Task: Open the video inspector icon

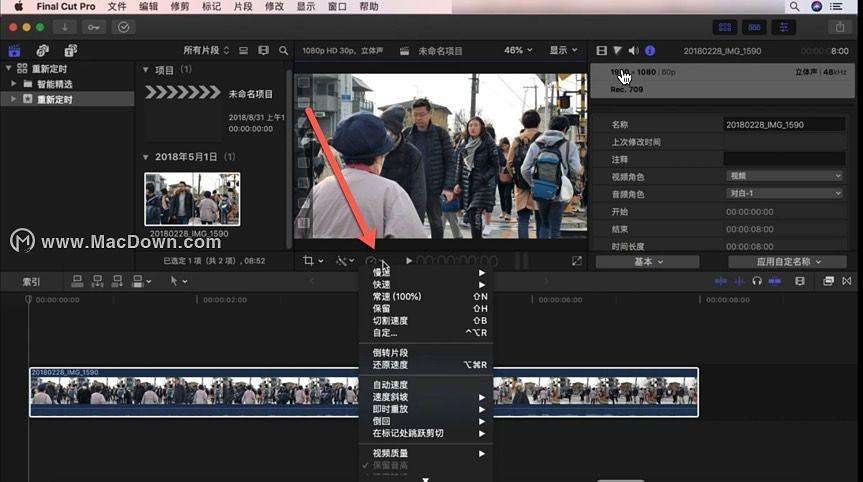Action: 602,51
